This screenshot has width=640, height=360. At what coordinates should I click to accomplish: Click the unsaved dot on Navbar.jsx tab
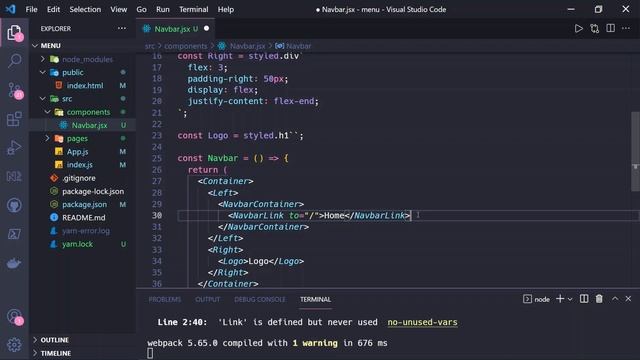point(207,29)
